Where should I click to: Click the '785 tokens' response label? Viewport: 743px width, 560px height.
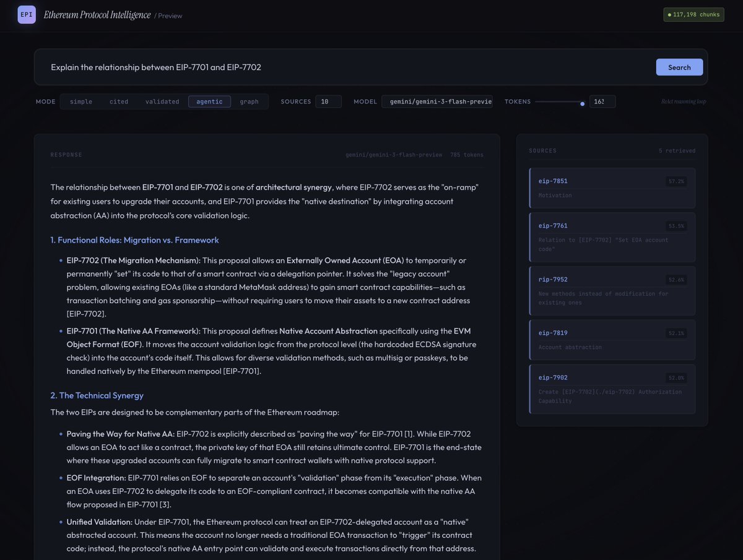click(467, 155)
